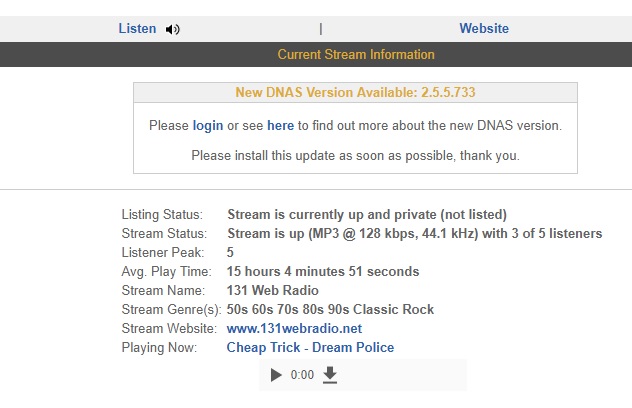Click the Listing Status value text
The image size is (632, 408).
pos(367,215)
